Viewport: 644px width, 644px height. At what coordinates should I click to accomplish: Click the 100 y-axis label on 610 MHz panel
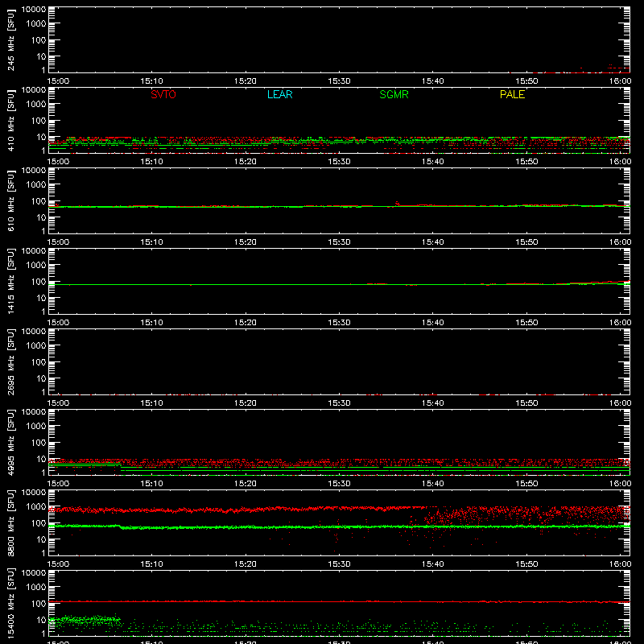(39, 201)
